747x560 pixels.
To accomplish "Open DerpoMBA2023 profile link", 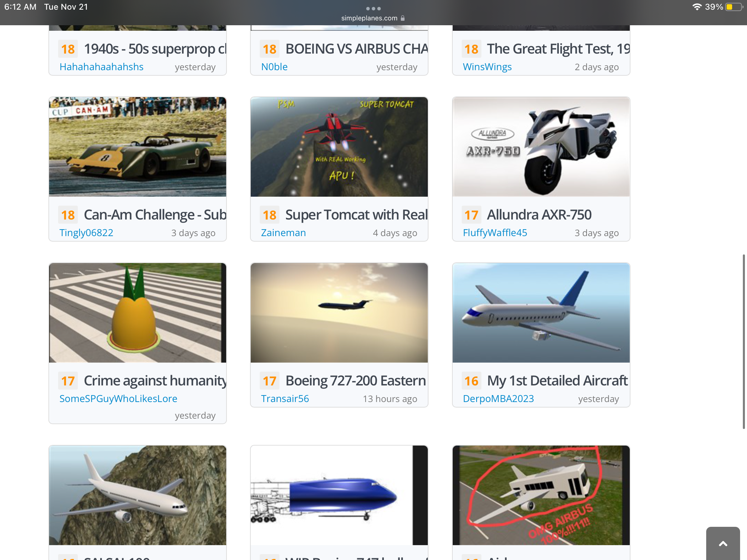I will click(498, 399).
